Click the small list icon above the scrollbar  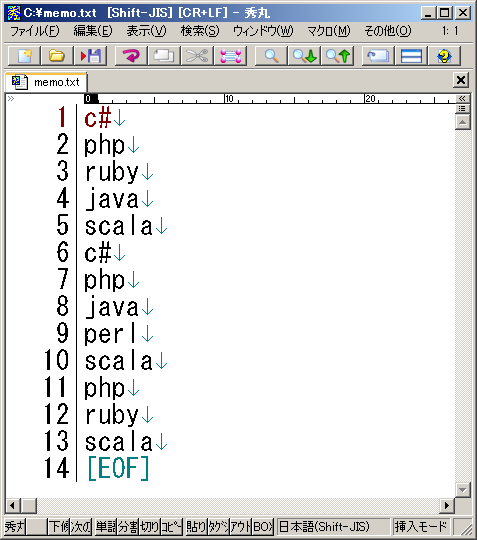click(x=462, y=109)
